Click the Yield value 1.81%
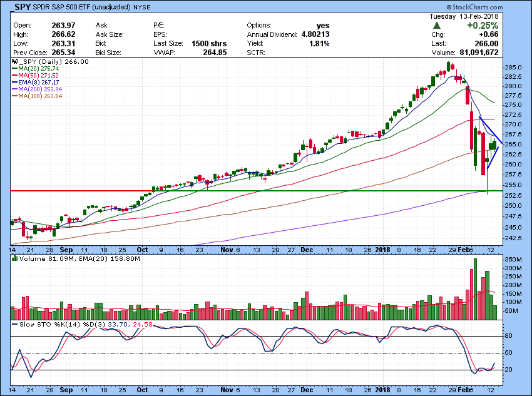Image resolution: width=532 pixels, height=396 pixels. pyautogui.click(x=319, y=43)
